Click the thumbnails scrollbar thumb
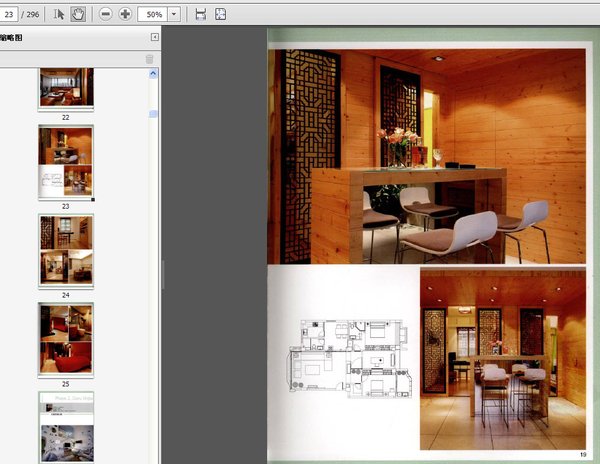The image size is (600, 464). (153, 114)
